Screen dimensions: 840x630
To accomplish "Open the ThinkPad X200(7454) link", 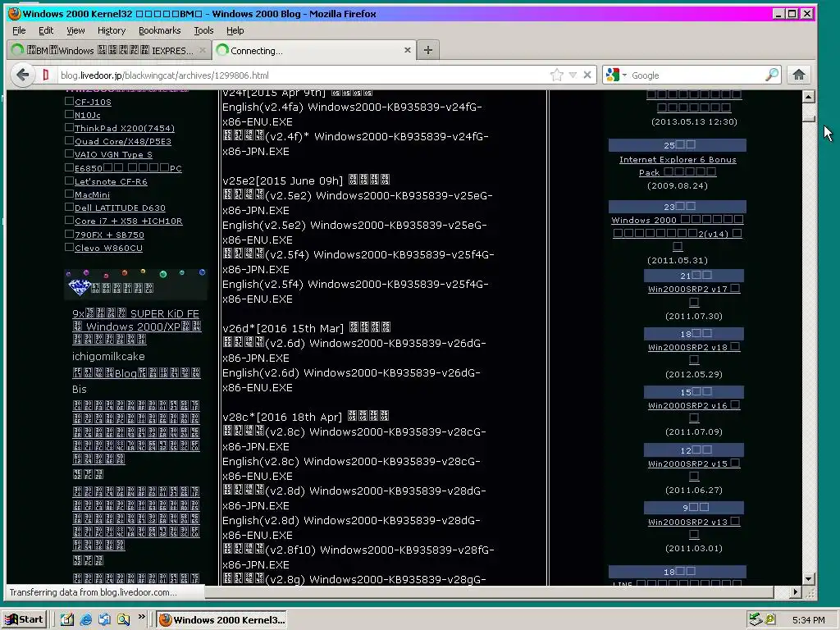I will [125, 128].
